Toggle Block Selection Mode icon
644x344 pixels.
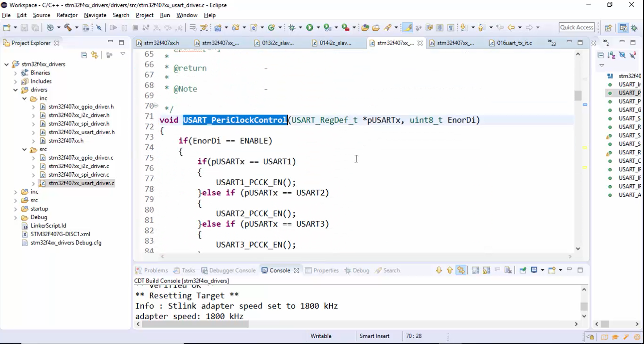(440, 28)
